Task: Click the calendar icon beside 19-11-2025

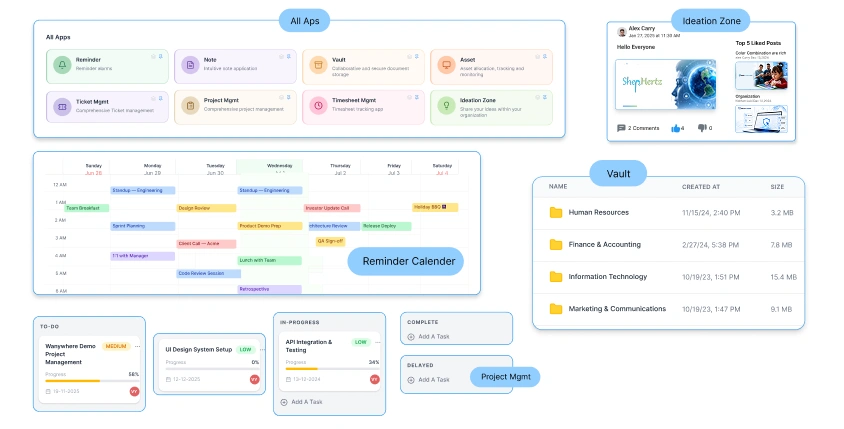Action: tap(48, 391)
